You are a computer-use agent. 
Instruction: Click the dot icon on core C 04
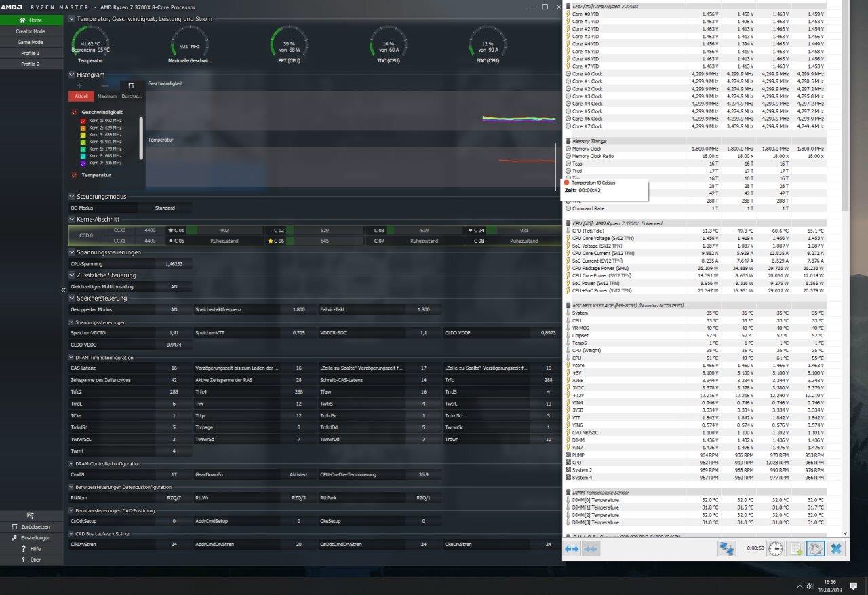[471, 231]
